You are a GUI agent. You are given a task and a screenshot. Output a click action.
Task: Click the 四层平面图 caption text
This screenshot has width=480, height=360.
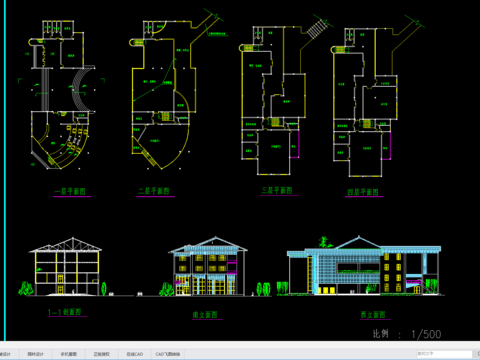363,192
